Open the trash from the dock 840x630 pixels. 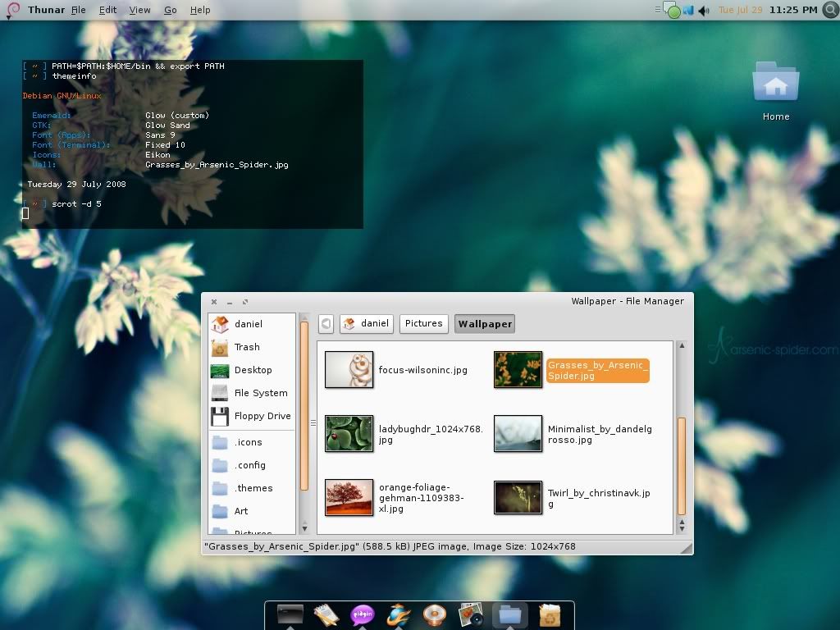click(x=549, y=614)
